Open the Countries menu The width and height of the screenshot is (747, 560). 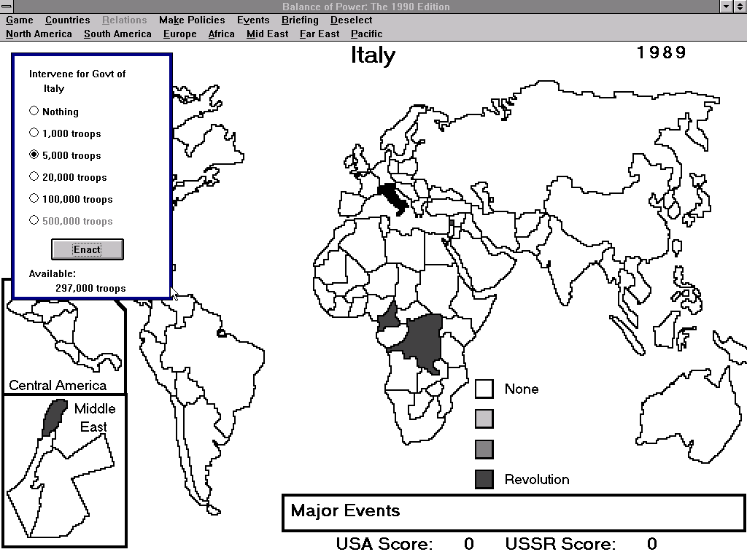coord(68,20)
